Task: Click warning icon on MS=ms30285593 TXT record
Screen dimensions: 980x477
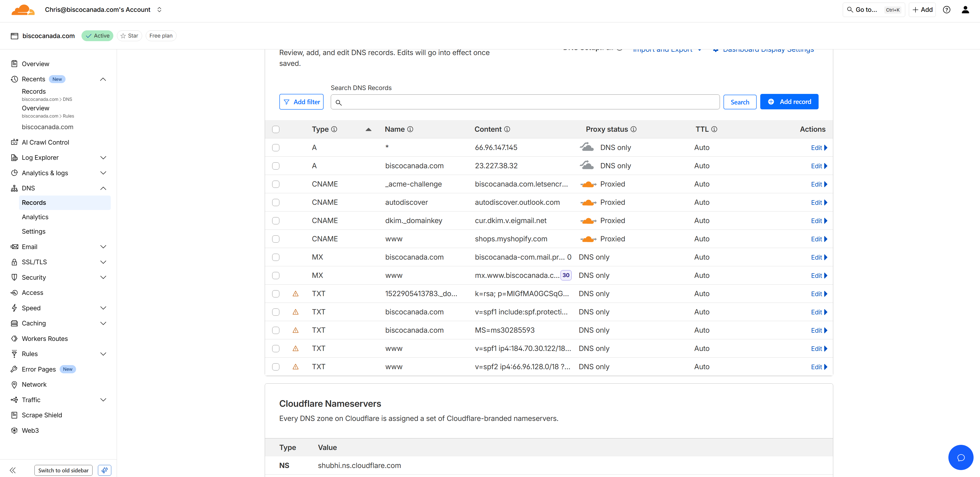Action: (x=295, y=330)
